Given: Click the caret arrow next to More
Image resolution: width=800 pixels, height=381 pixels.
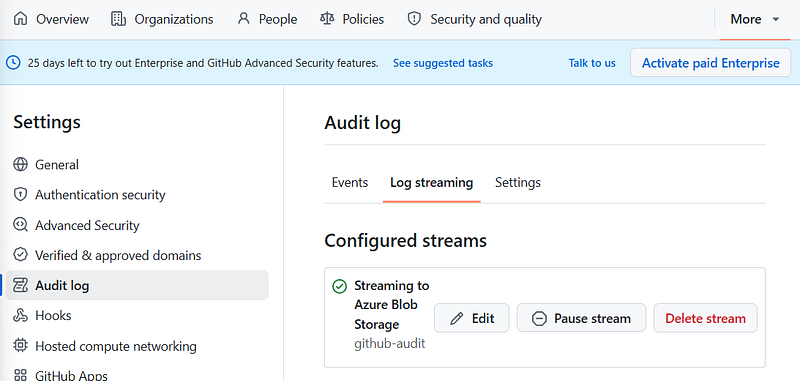Looking at the screenshot, I should tap(776, 19).
